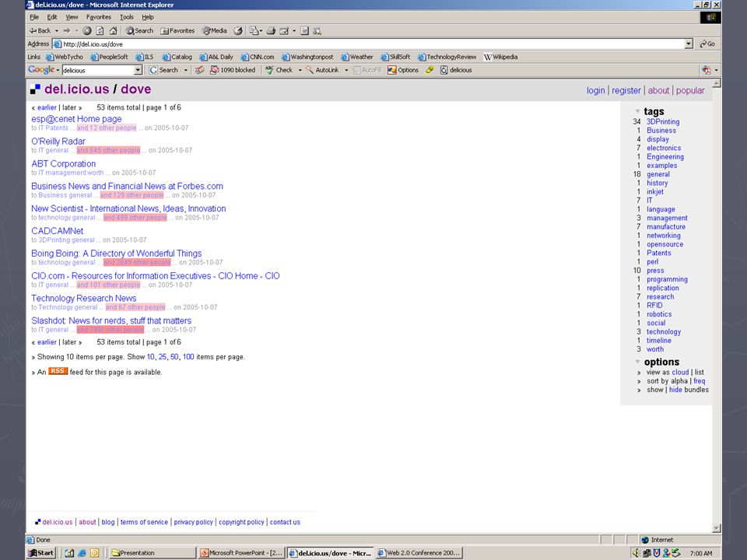The height and width of the screenshot is (560, 747).
Task: Open the IE Search pane button
Action: [139, 30]
